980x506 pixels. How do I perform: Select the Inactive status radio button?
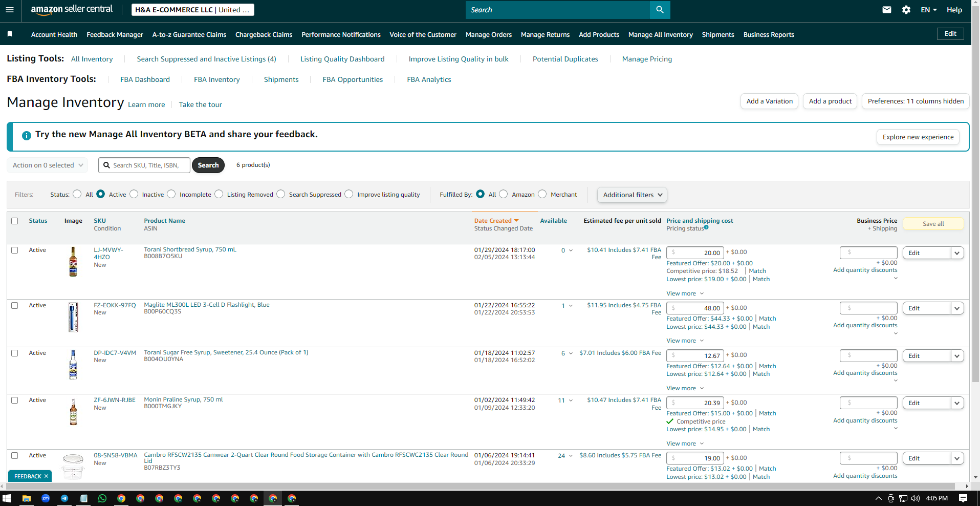point(134,194)
